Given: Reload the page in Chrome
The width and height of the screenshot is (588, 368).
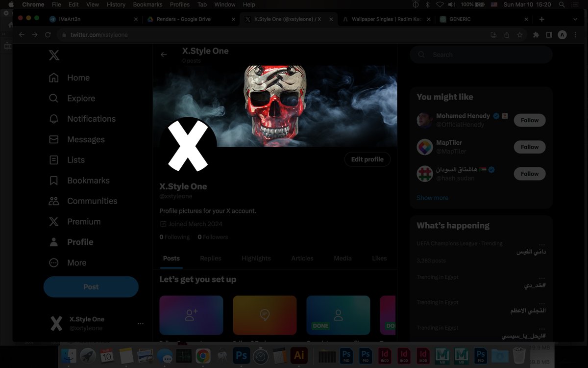Looking at the screenshot, I should [48, 35].
